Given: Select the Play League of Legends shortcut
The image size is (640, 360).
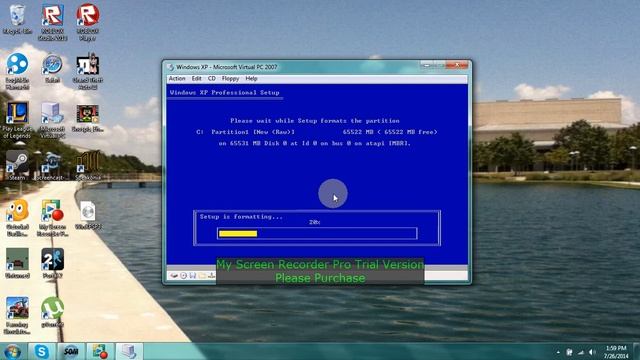Looking at the screenshot, I should (17, 120).
